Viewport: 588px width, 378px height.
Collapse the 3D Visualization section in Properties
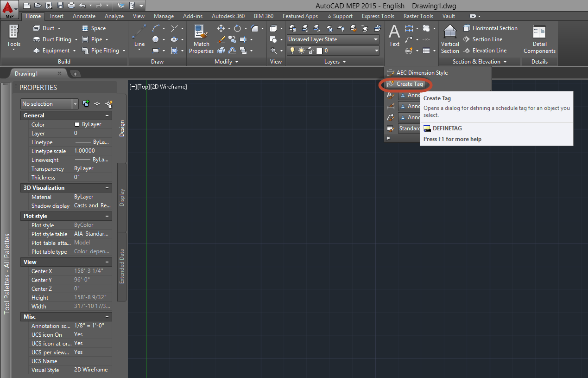point(108,187)
